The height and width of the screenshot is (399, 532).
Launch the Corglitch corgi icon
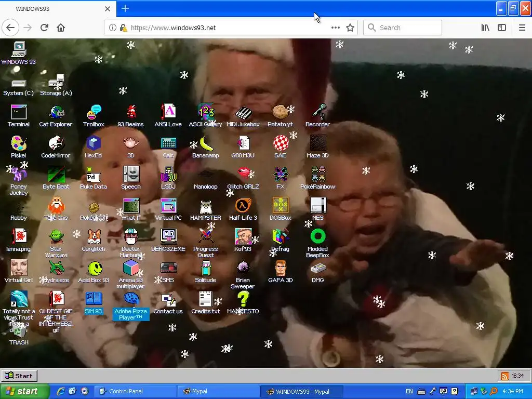click(94, 241)
